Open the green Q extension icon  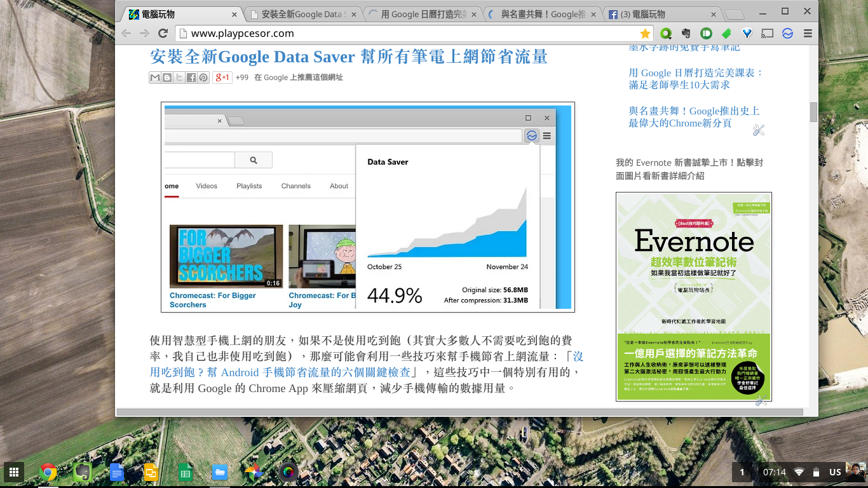tap(666, 34)
